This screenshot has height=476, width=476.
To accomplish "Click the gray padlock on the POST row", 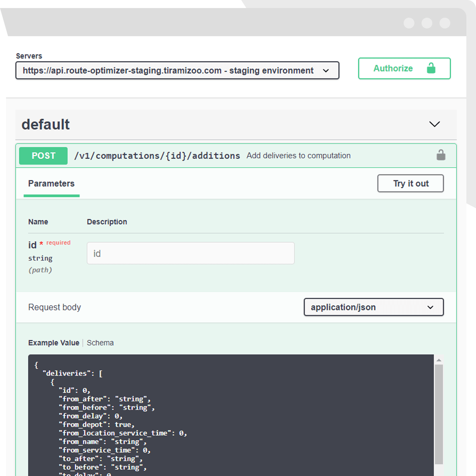I will 441,155.
